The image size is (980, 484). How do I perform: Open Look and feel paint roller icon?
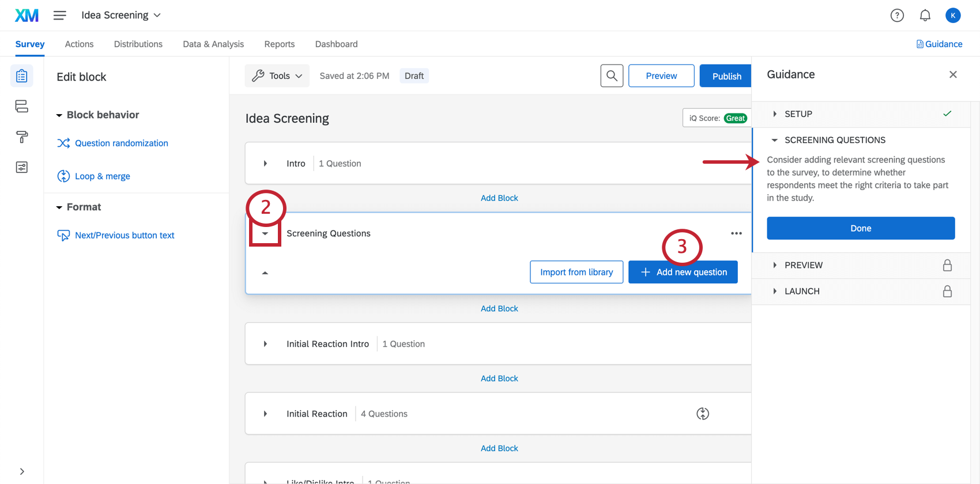tap(22, 137)
